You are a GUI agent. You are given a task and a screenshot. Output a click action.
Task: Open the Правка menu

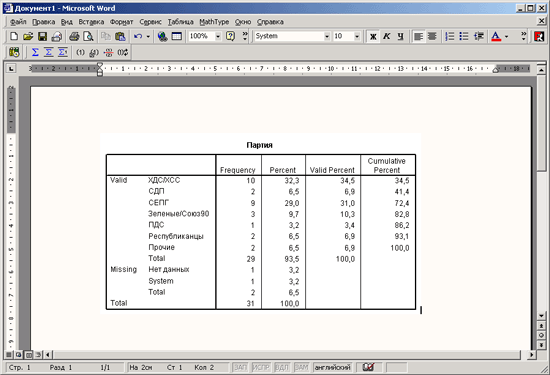[x=43, y=22]
